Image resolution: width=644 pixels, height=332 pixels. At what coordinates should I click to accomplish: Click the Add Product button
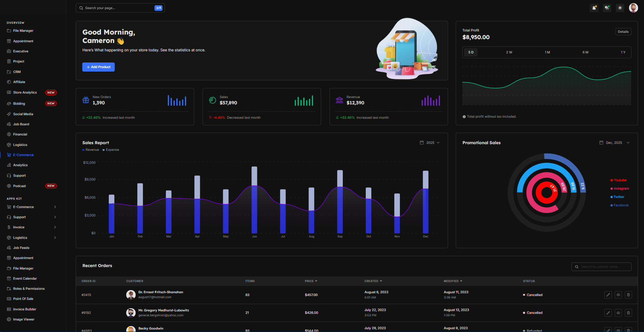pyautogui.click(x=98, y=67)
